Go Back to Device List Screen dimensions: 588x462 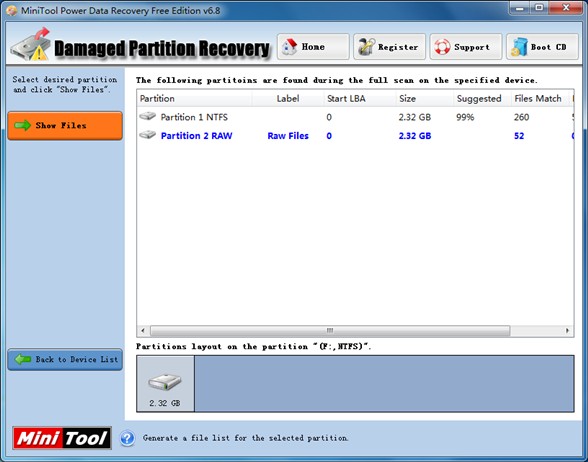click(65, 359)
